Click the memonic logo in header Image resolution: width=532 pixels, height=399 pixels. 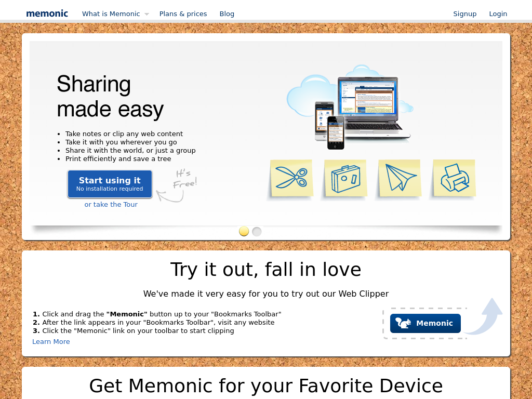tap(47, 14)
